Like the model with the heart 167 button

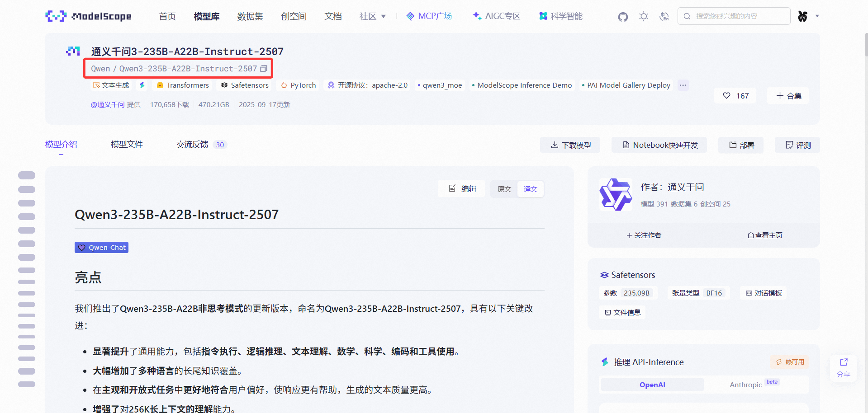pyautogui.click(x=735, y=96)
